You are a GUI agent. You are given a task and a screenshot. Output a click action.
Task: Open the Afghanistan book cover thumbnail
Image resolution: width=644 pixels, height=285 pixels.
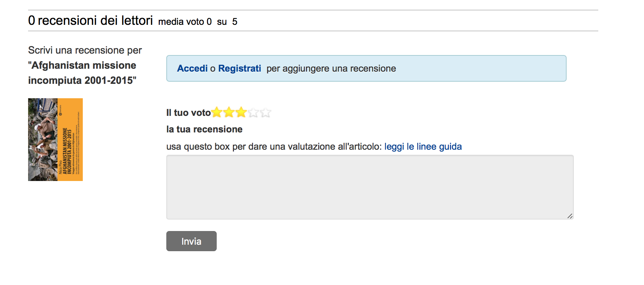pos(55,140)
